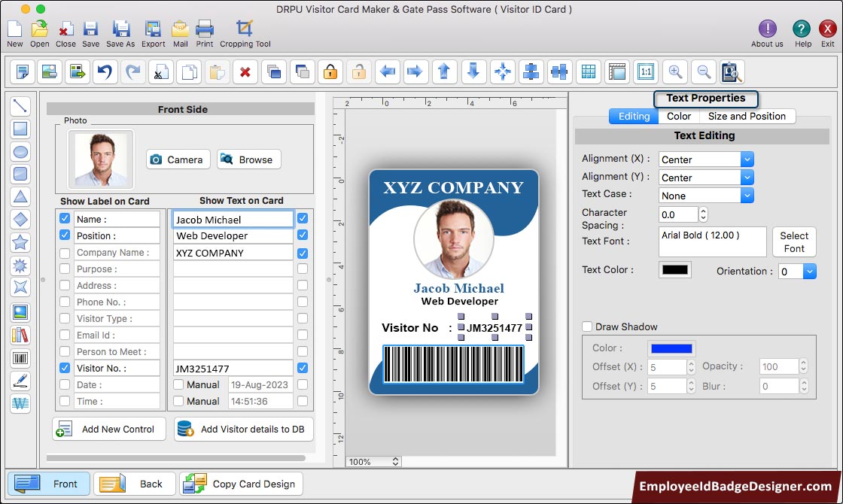843x504 pixels.
Task: Uncheck show-text checkbox beside Web Developer
Action: pos(303,235)
